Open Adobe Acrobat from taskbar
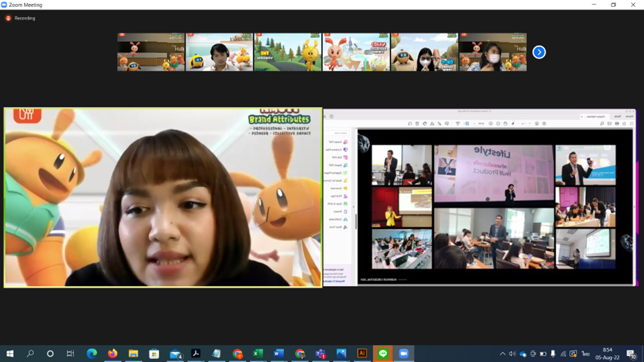The image size is (644, 362). coord(196,354)
